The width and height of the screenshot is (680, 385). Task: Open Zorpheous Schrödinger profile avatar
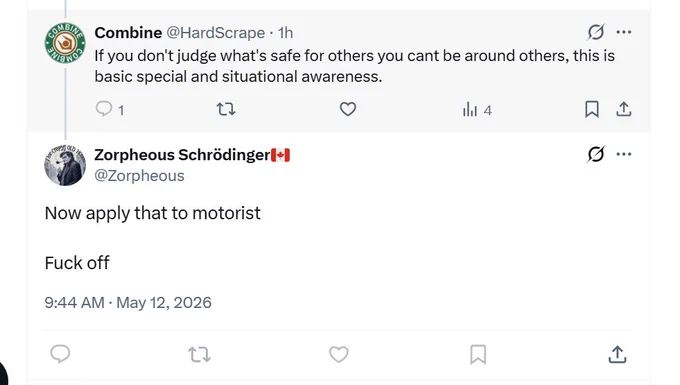65,165
